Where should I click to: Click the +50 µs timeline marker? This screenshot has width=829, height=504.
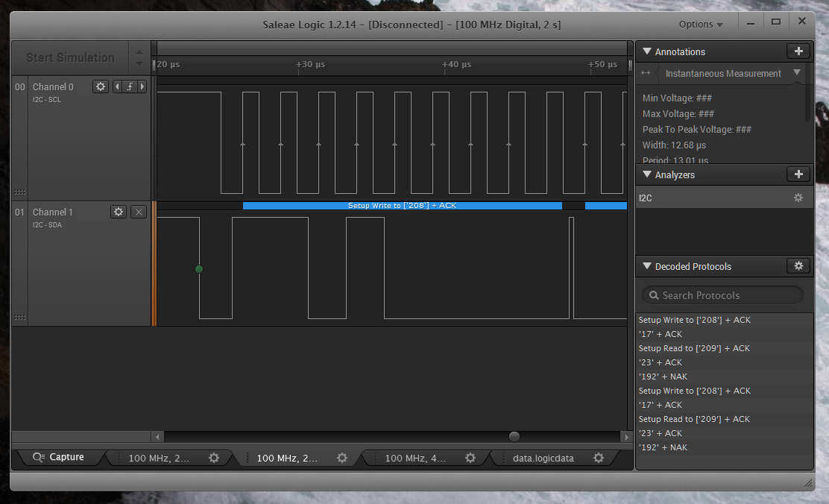[x=602, y=64]
